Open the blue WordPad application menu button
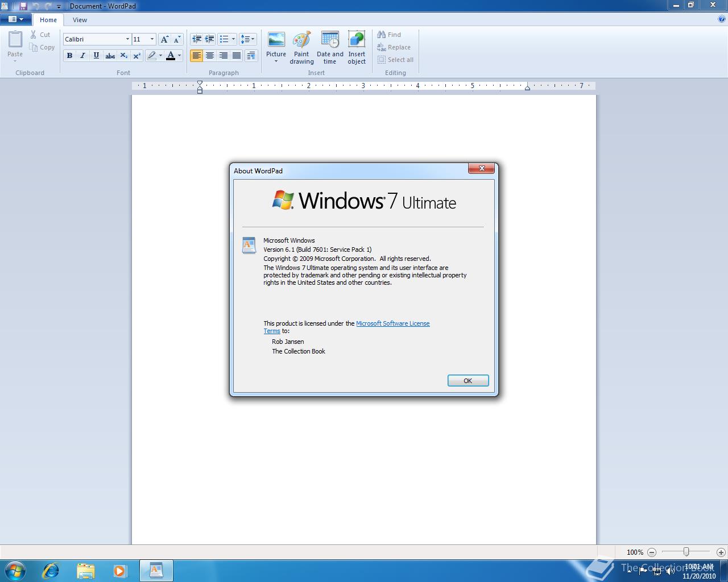 (x=16, y=19)
